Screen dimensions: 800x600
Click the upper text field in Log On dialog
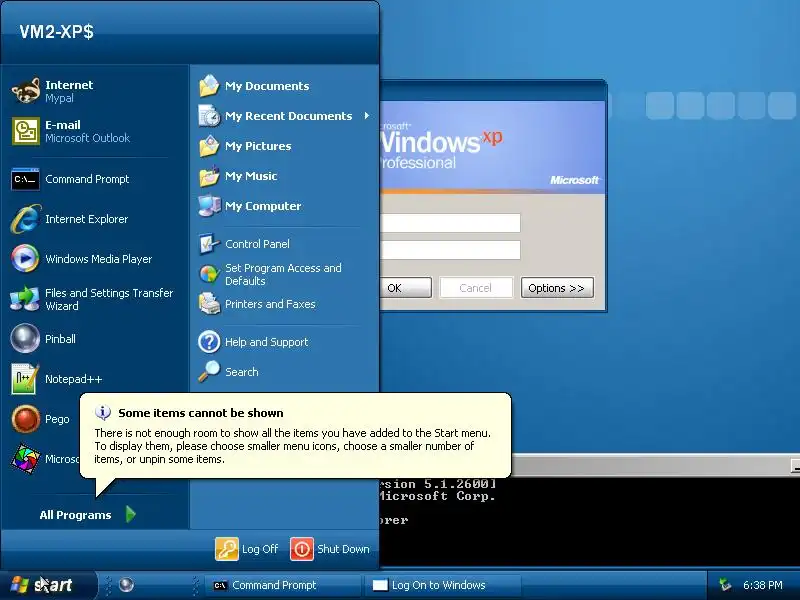[x=451, y=223]
